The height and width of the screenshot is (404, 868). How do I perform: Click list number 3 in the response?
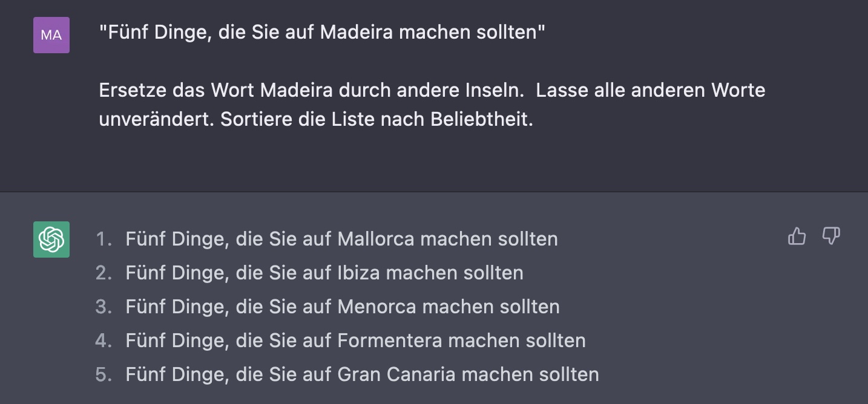coord(104,307)
